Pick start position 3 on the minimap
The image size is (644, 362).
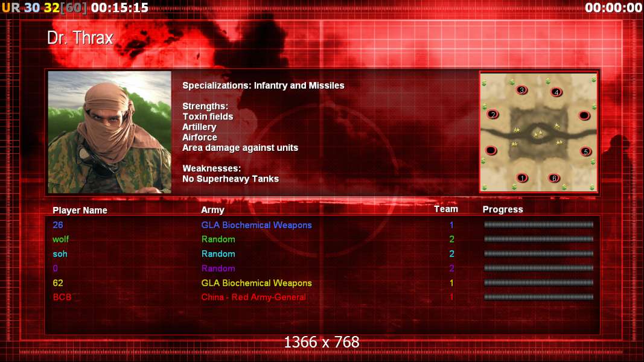point(521,90)
